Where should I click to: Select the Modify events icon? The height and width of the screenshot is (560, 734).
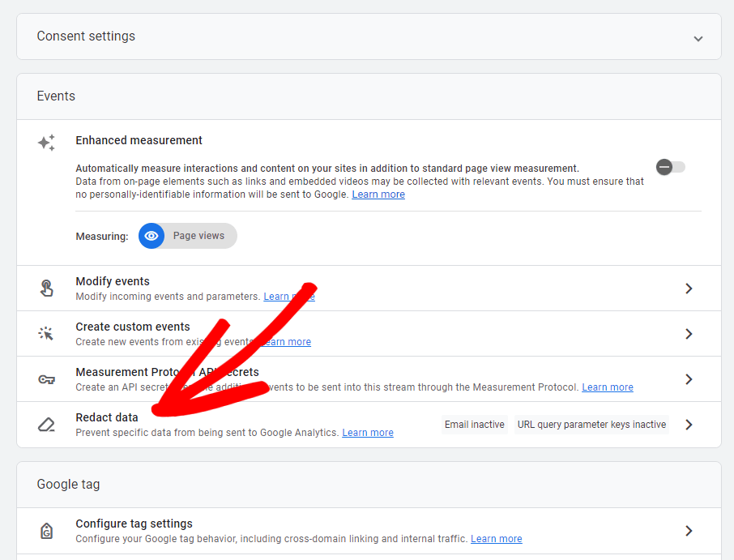point(46,288)
